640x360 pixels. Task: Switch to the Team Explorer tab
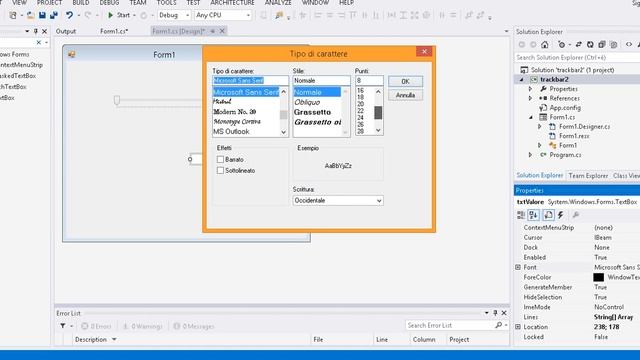pos(588,176)
